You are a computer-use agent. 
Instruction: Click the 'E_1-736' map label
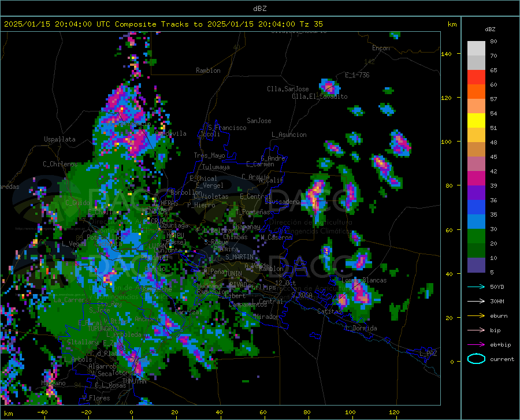point(357,75)
